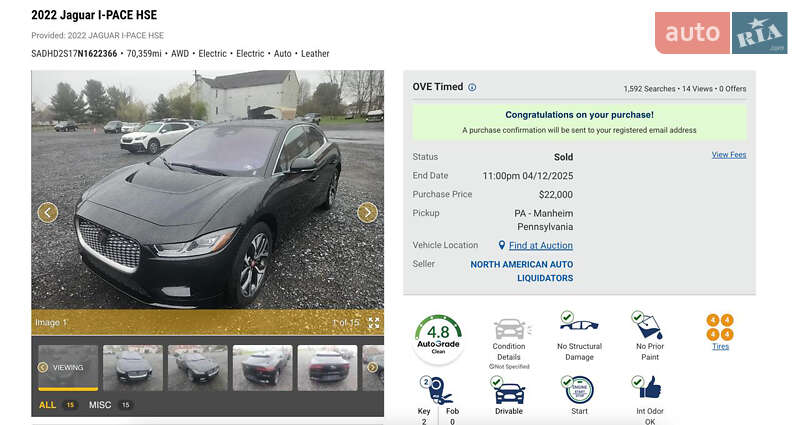Advance the thumbnail strip to the right
This screenshot has width=800, height=425.
coord(372,367)
